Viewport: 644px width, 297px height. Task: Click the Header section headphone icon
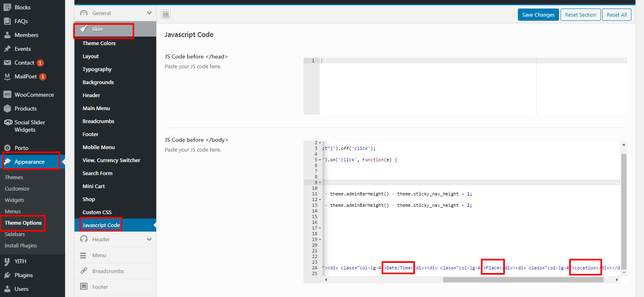coord(84,239)
